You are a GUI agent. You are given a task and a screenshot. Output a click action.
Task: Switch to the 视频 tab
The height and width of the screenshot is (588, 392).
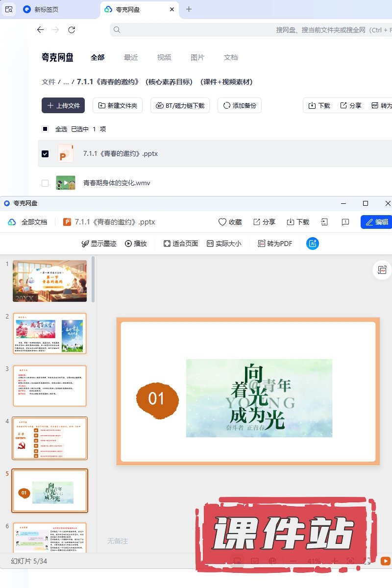(x=164, y=57)
